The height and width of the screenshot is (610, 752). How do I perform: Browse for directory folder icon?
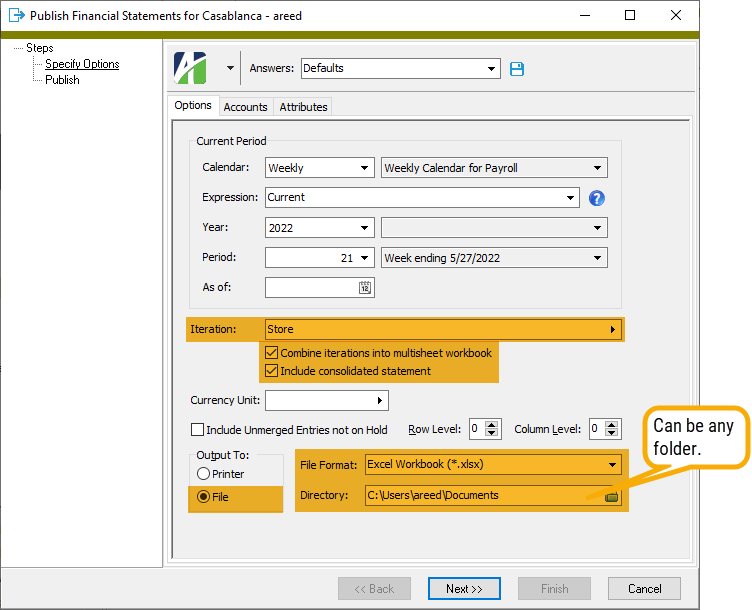(x=611, y=496)
